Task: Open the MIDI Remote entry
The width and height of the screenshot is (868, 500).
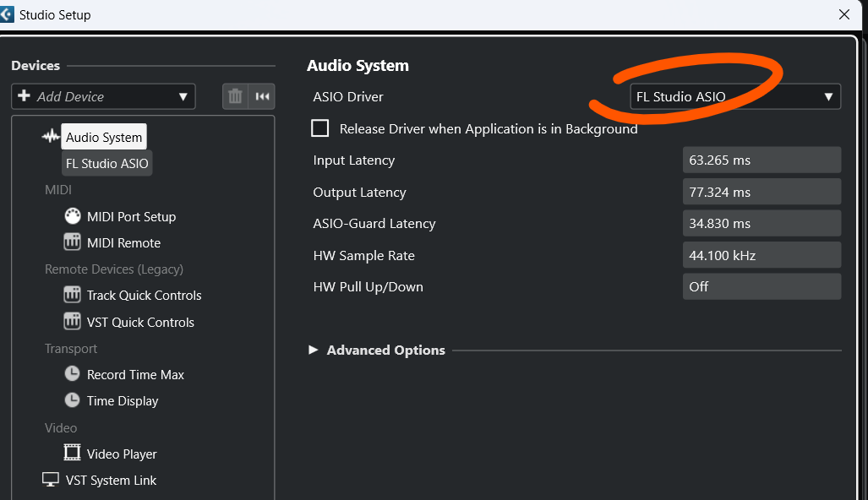Action: [123, 242]
